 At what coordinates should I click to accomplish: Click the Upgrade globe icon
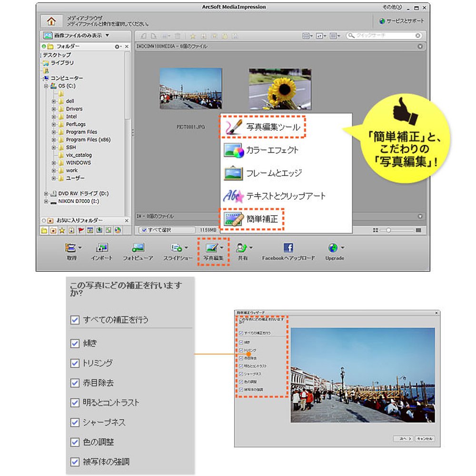(333, 248)
